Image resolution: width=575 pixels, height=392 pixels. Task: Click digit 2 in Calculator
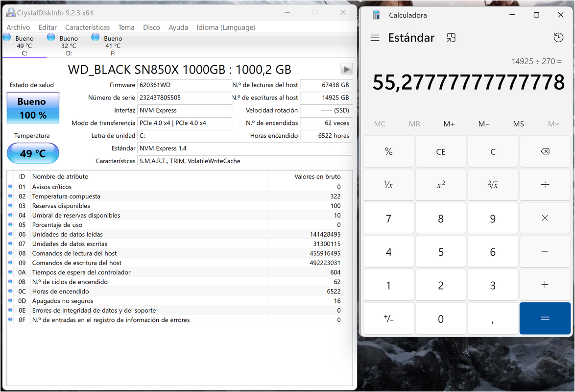441,285
